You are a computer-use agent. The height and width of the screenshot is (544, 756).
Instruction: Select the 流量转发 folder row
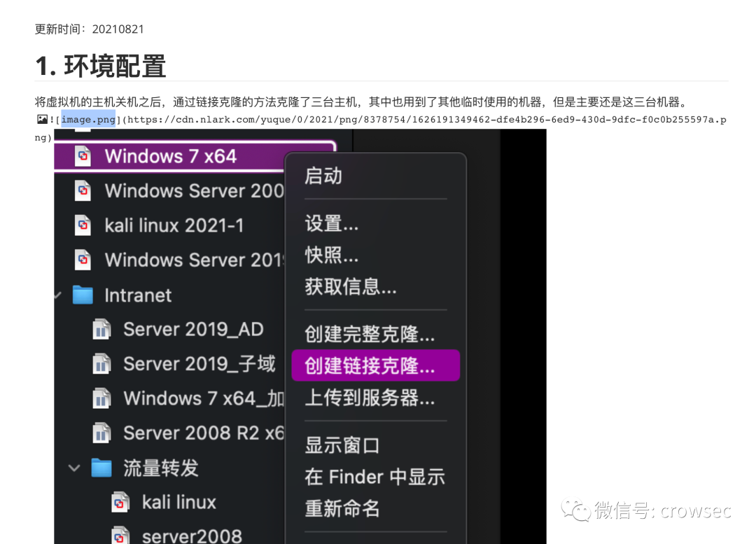click(x=170, y=468)
